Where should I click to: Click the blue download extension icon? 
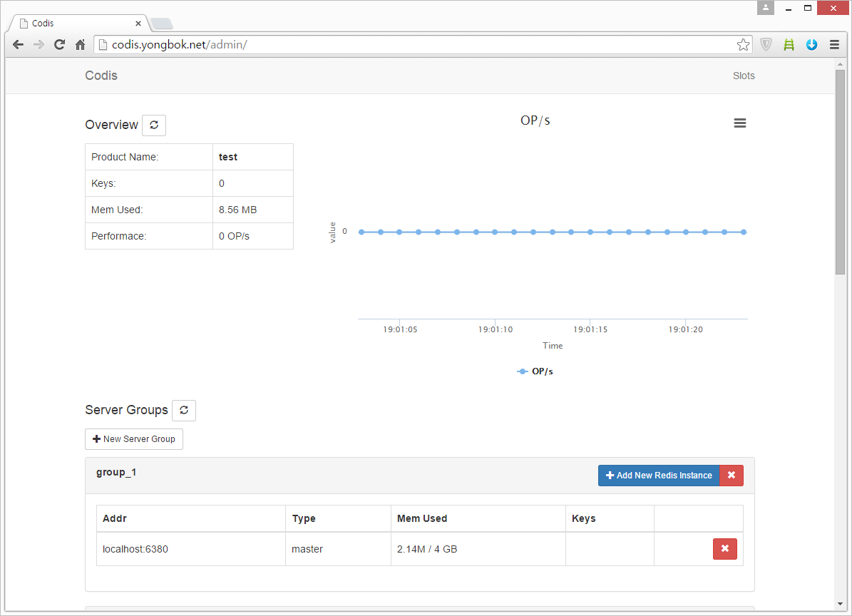(812, 45)
